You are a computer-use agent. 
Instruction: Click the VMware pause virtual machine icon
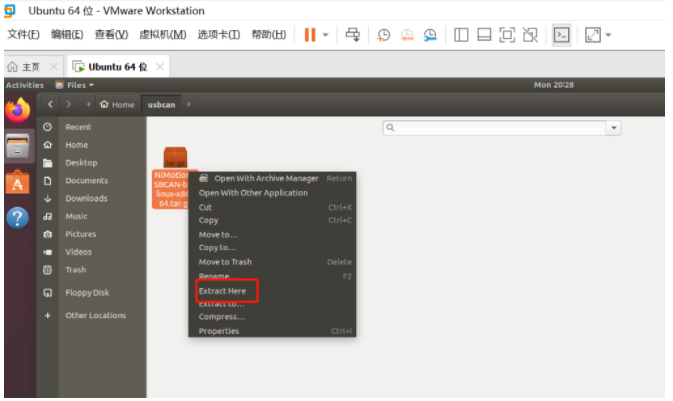(310, 35)
